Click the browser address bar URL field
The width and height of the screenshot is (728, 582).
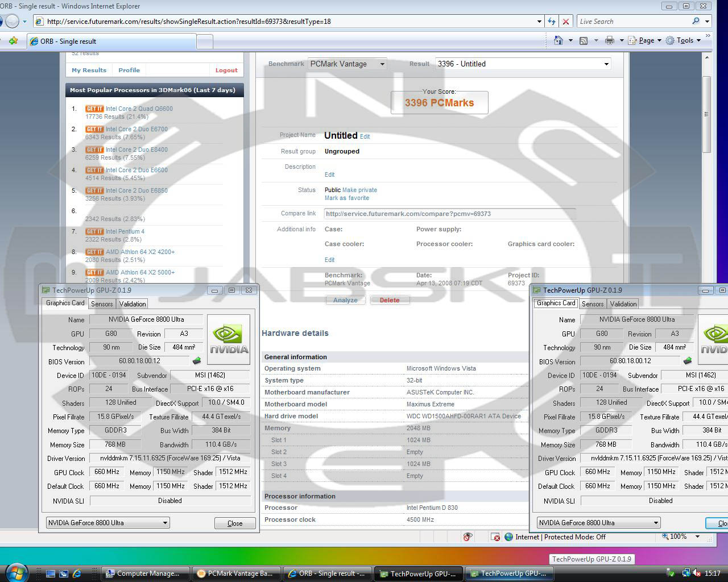tap(290, 22)
